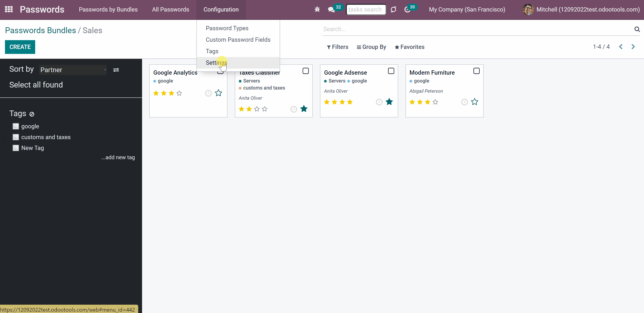Click the Passwords app title
Image resolution: width=644 pixels, height=313 pixels.
[x=42, y=9]
